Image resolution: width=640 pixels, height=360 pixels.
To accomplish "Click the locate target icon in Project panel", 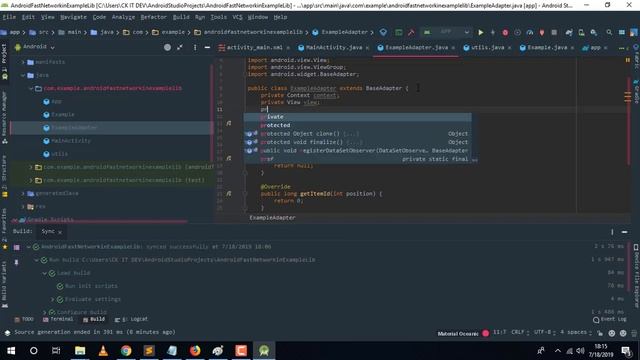I will pyautogui.click(x=167, y=47).
